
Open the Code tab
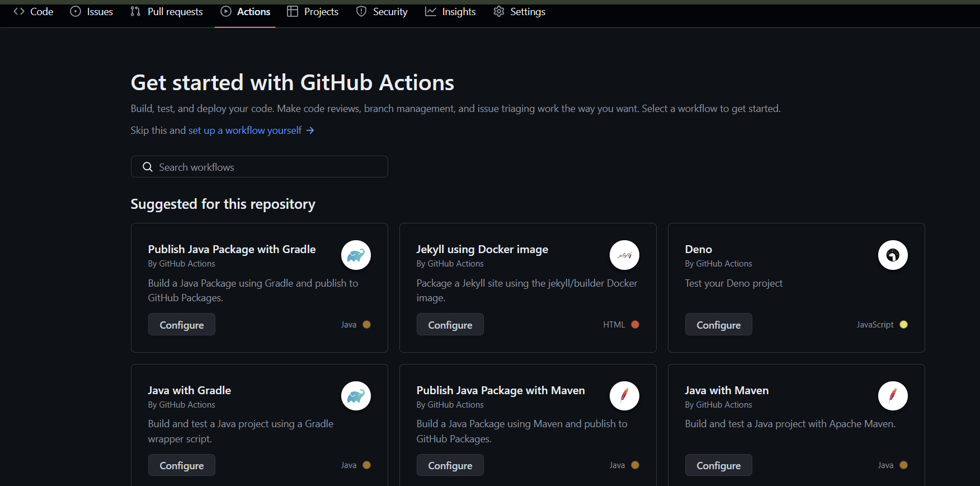[x=34, y=12]
